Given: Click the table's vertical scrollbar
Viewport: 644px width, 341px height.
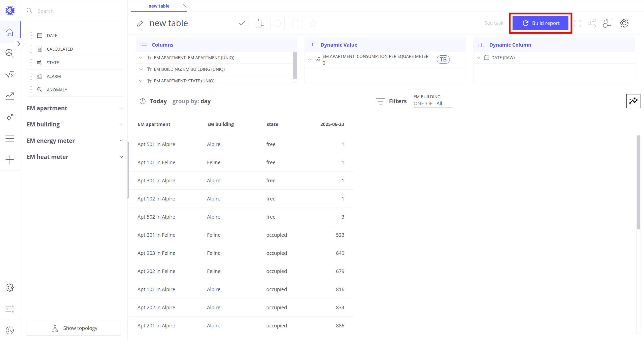Looking at the screenshot, I should pos(638,183).
